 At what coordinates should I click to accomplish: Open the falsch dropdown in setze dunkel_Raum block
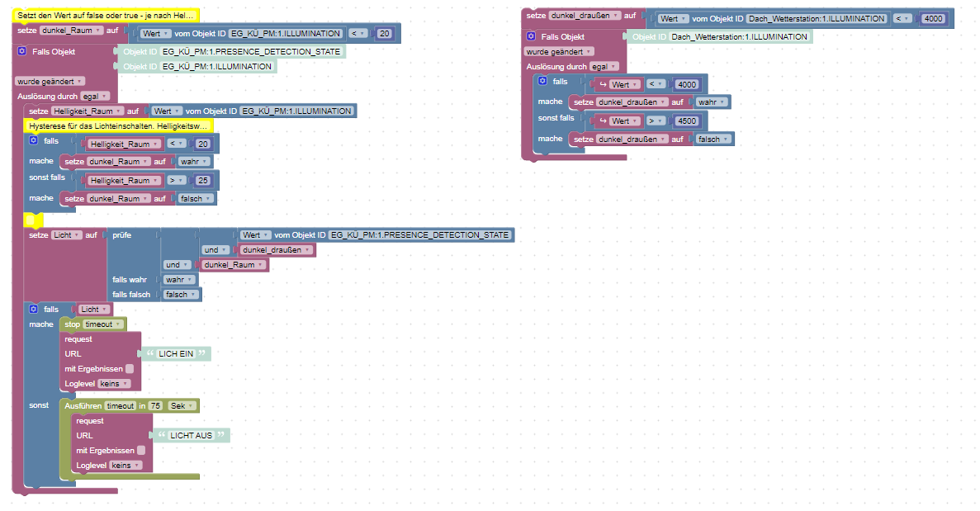coord(196,199)
